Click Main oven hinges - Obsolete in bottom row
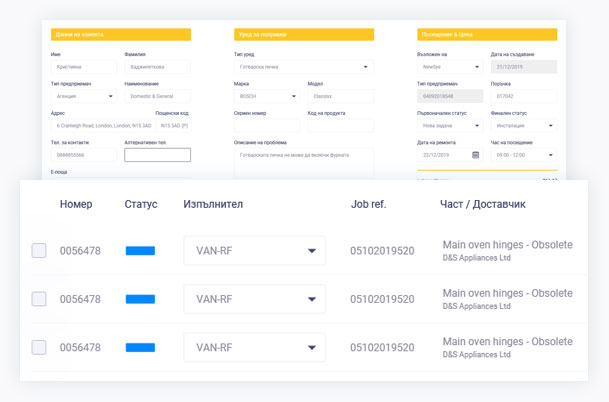This screenshot has height=402, width=609. pos(508,341)
